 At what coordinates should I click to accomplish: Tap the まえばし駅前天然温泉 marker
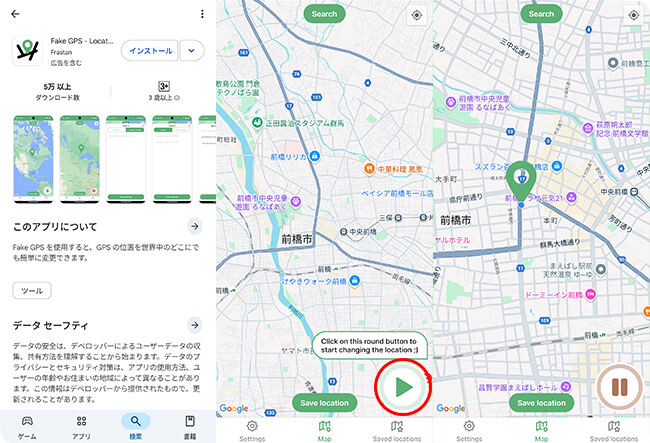pyautogui.click(x=601, y=269)
